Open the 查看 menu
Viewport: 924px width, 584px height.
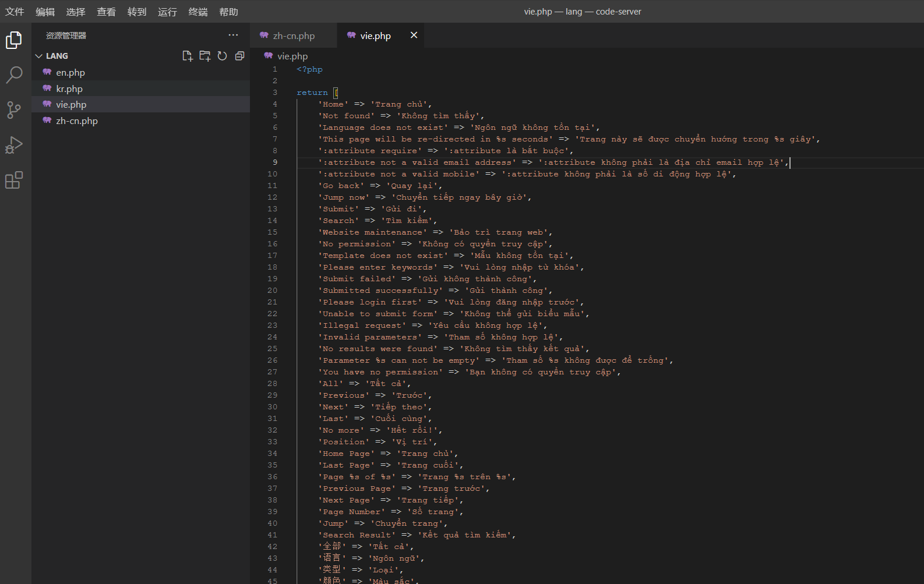(x=106, y=12)
